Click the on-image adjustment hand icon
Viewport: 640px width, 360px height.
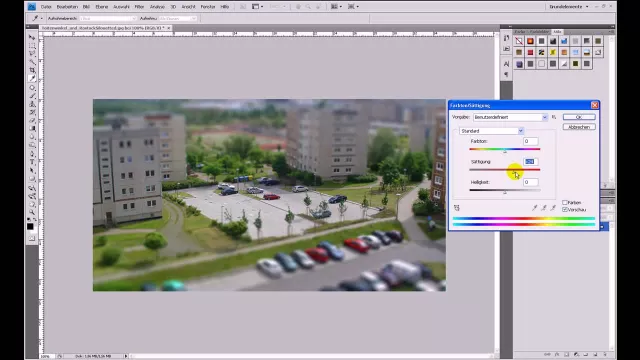[x=457, y=208]
